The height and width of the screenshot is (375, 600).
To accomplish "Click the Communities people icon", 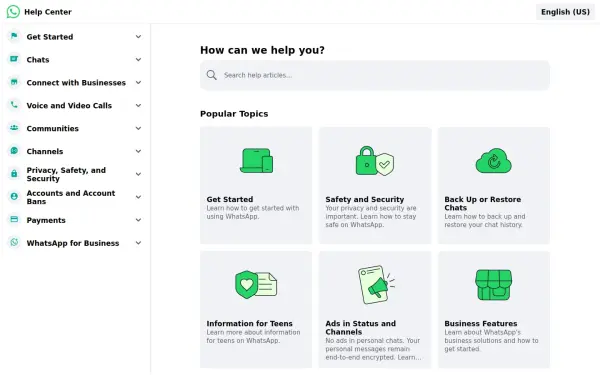I will click(14, 128).
